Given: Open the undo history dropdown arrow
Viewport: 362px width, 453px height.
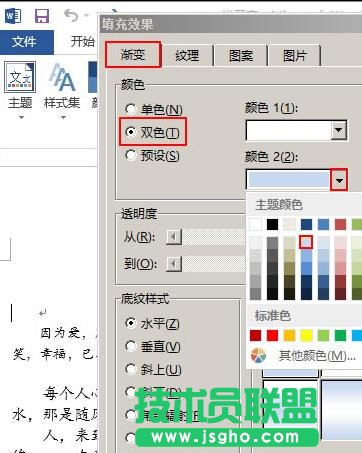Looking at the screenshot, I should point(87,15).
